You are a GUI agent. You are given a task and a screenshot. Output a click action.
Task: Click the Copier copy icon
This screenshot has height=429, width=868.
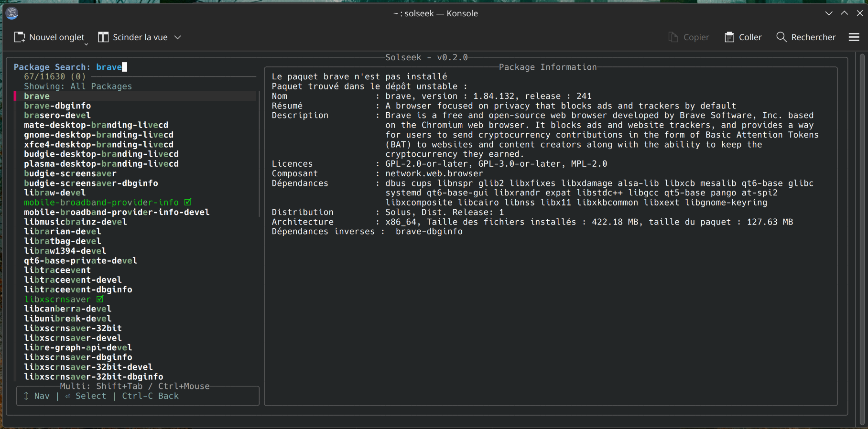tap(673, 37)
